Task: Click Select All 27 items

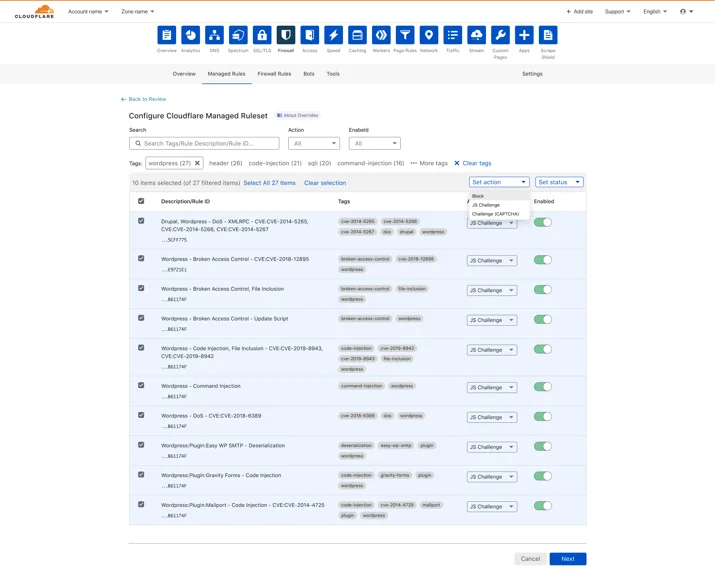Action: click(269, 183)
